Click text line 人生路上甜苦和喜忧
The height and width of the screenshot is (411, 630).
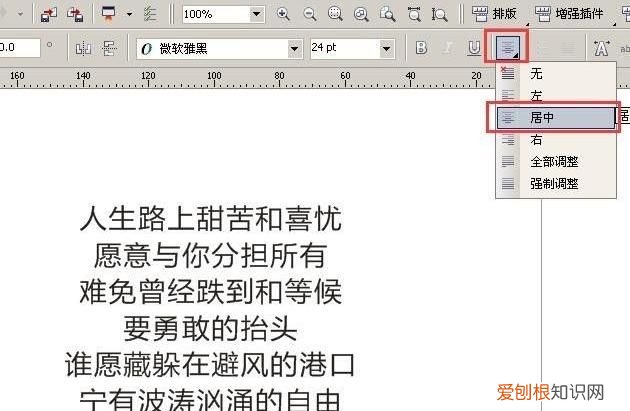pyautogui.click(x=211, y=219)
